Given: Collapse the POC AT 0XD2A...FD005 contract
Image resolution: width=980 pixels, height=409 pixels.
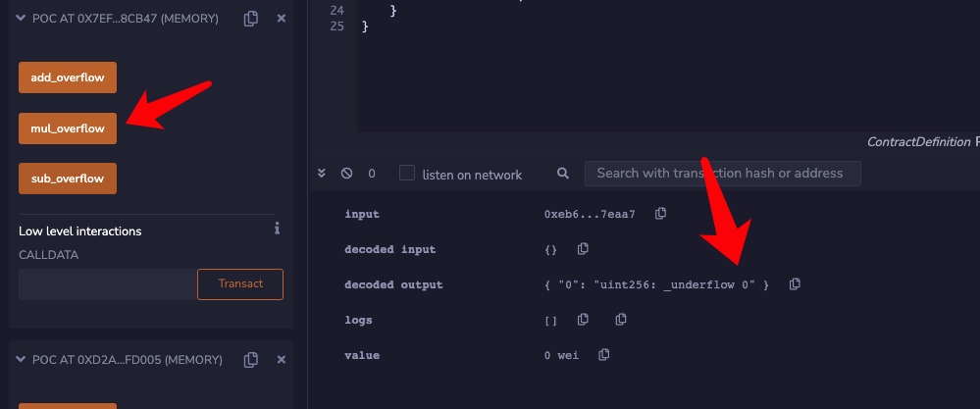Looking at the screenshot, I should coord(20,360).
